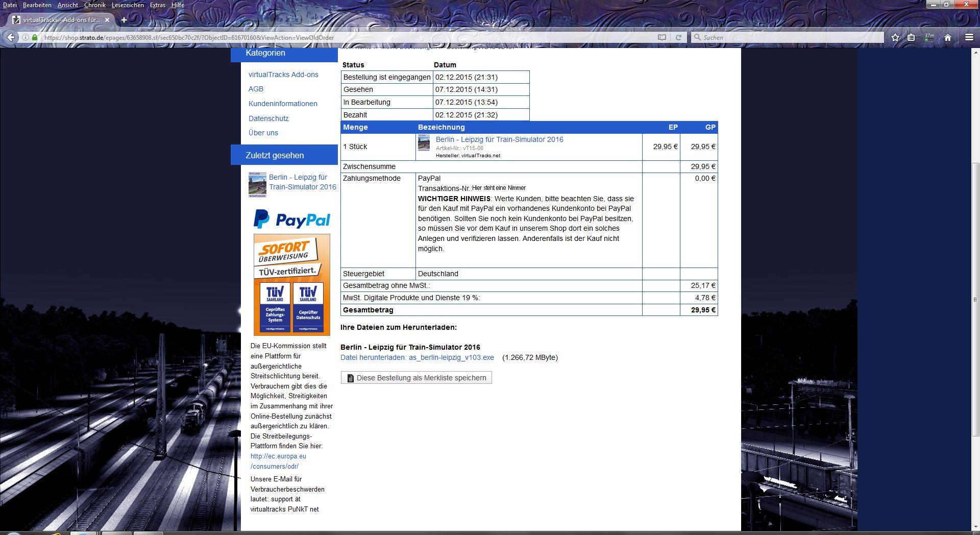980x535 pixels.
Task: Select the virtualTracks Add-ons browser tab
Action: [61, 20]
